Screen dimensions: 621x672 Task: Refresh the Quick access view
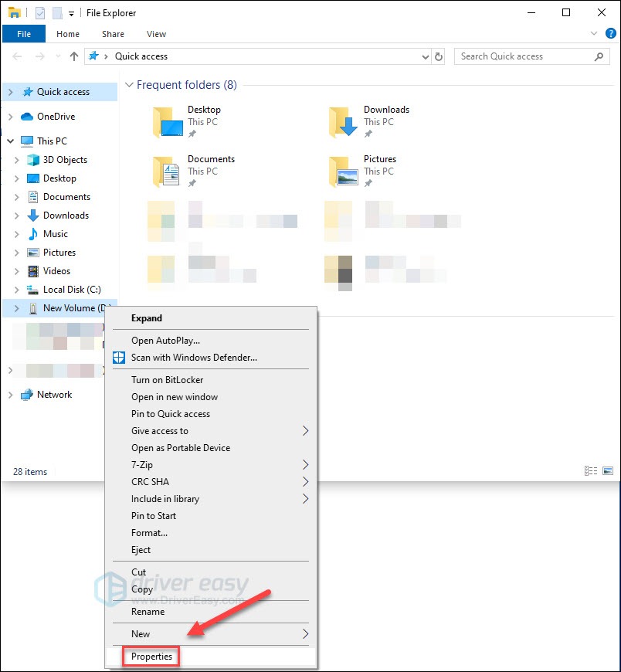click(x=439, y=56)
